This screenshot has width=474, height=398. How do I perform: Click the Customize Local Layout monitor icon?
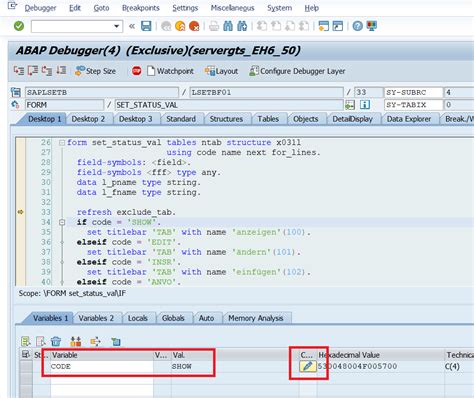point(372,26)
